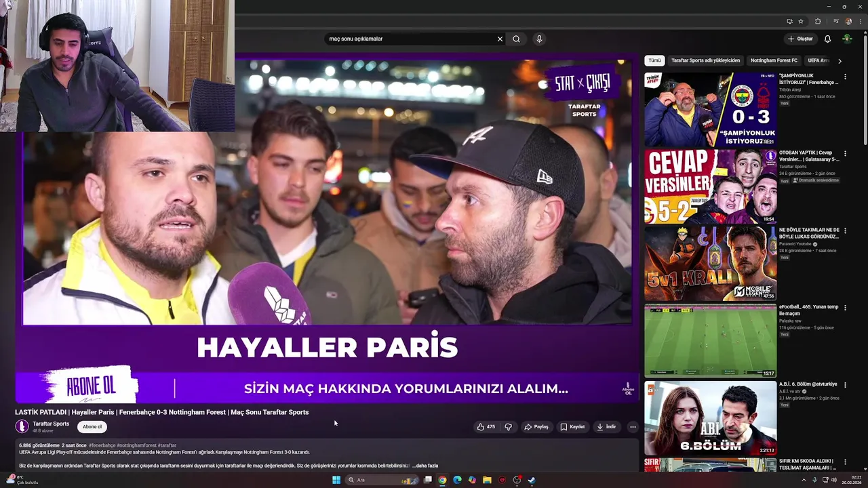
Task: Download the video using 'İndir'
Action: pos(606,427)
